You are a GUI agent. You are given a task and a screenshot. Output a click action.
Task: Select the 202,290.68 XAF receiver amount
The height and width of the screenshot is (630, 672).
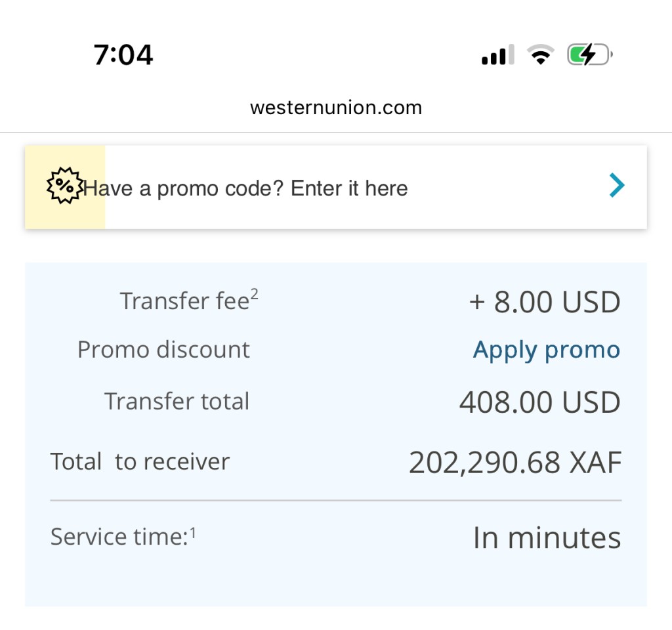(514, 463)
